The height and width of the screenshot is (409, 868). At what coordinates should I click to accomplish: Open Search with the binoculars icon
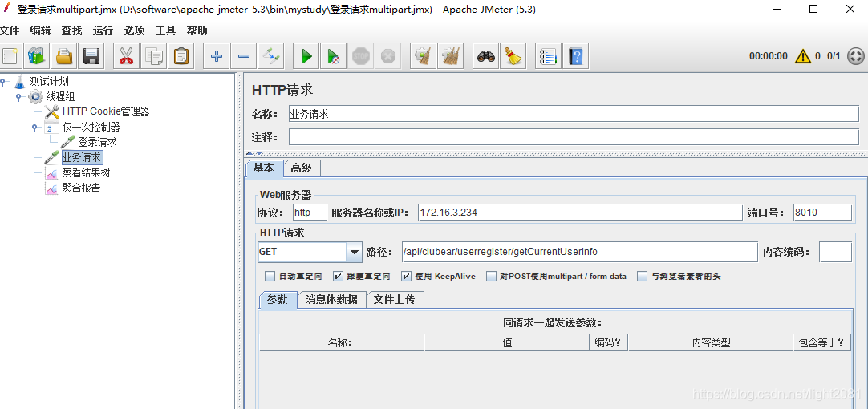(x=486, y=56)
